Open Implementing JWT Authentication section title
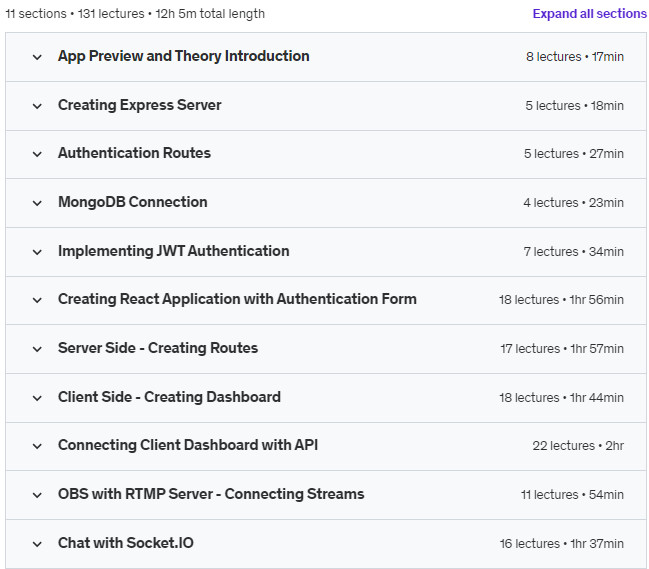 (x=173, y=251)
